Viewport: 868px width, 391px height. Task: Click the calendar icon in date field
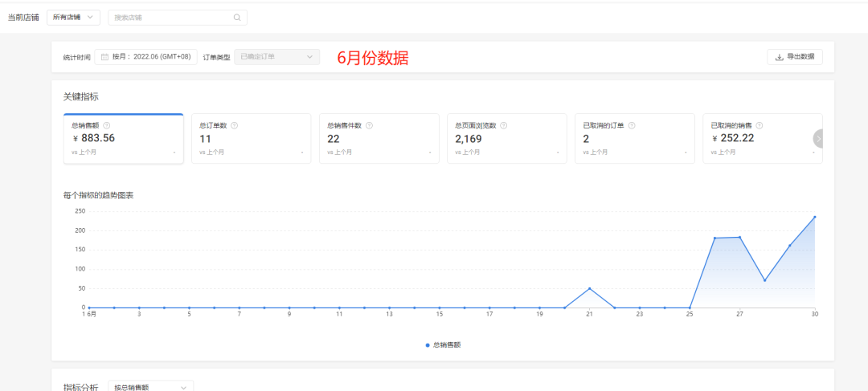point(104,56)
